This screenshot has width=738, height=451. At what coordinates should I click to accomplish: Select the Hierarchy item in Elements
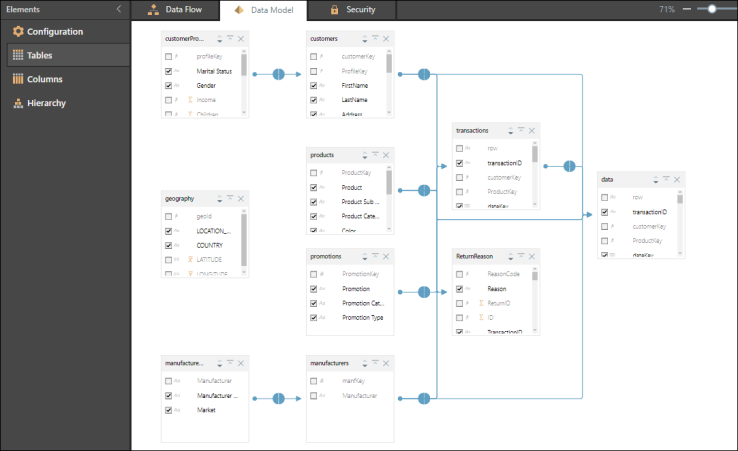(x=47, y=103)
